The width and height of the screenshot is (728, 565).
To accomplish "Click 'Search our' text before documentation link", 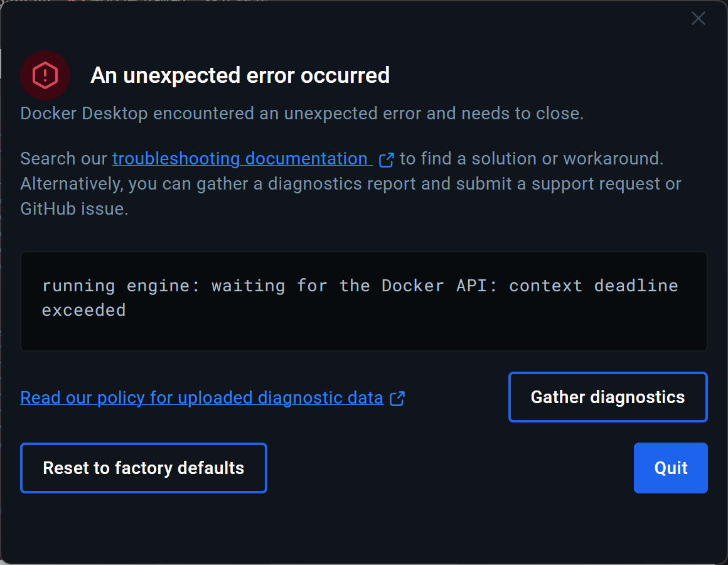I will [x=63, y=159].
